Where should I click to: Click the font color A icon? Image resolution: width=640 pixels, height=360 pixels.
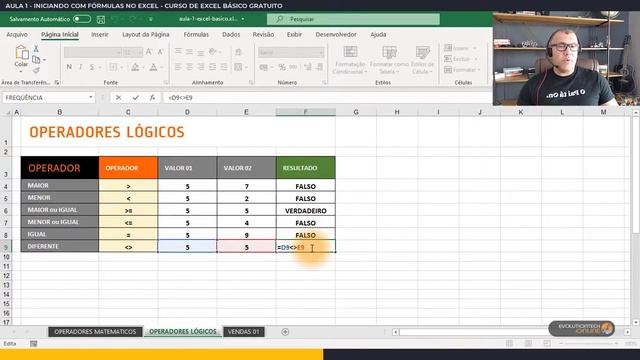tap(153, 67)
